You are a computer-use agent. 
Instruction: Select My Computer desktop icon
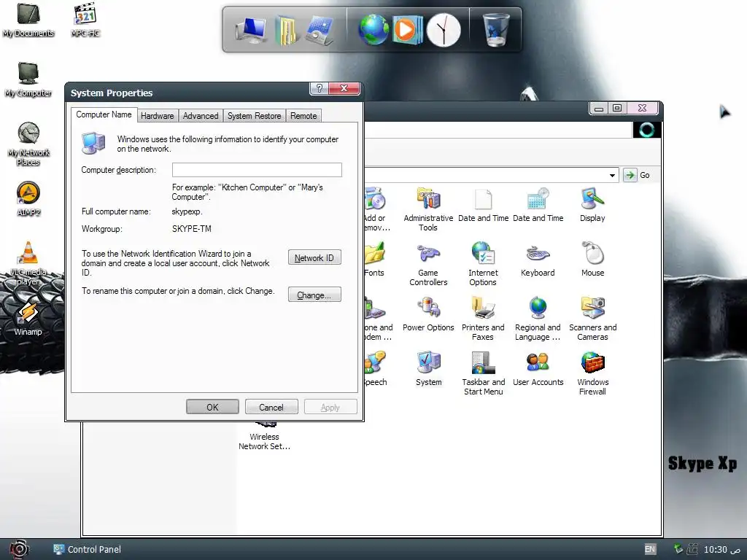[28, 79]
